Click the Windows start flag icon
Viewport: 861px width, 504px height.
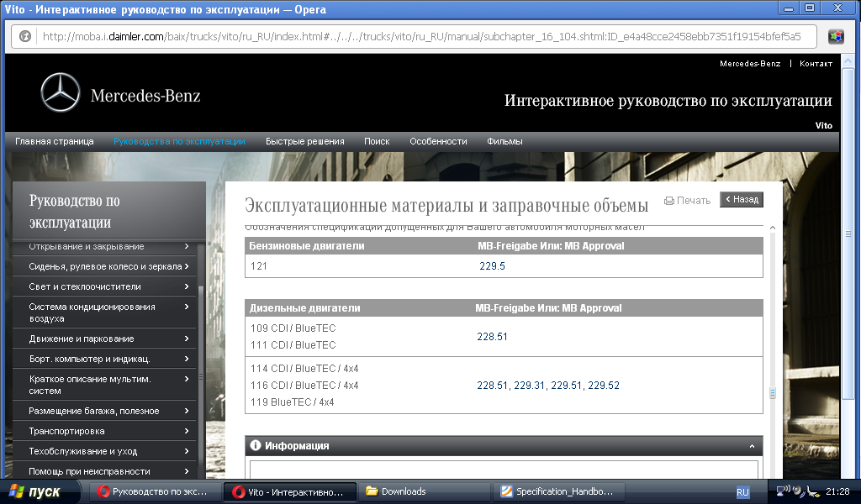click(x=17, y=491)
